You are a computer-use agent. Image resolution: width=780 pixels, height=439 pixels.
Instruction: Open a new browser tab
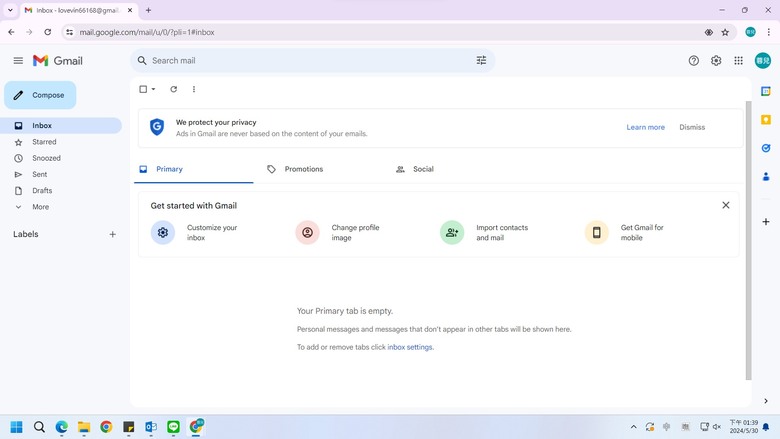(148, 10)
